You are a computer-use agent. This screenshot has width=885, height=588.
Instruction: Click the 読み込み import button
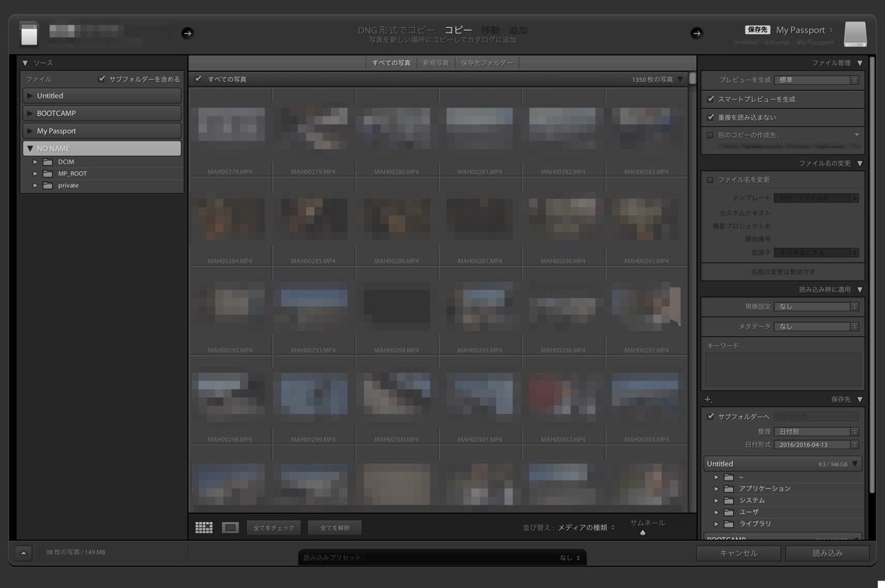pyautogui.click(x=827, y=553)
